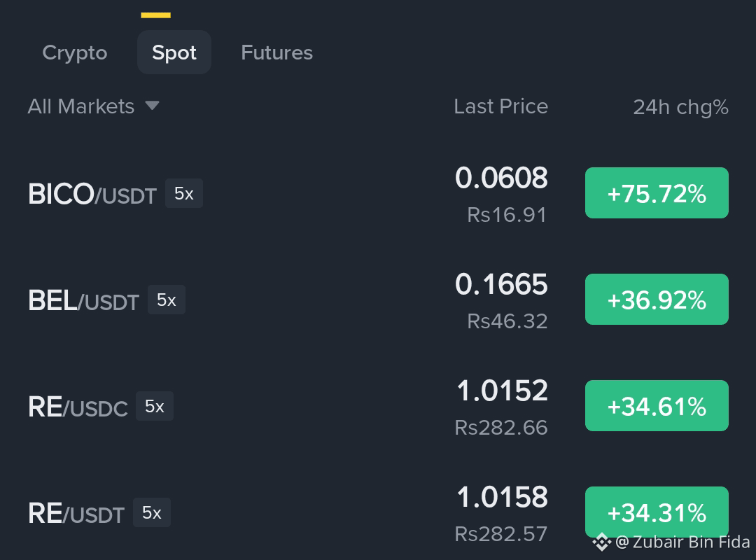
Task: Toggle the +75.72% change badge
Action: (x=657, y=193)
